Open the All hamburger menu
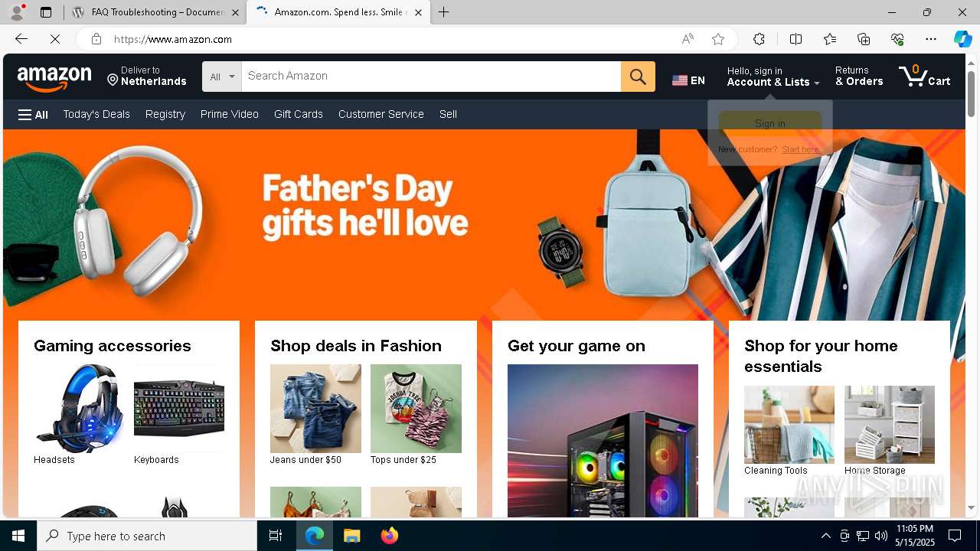980x551 pixels. [33, 115]
